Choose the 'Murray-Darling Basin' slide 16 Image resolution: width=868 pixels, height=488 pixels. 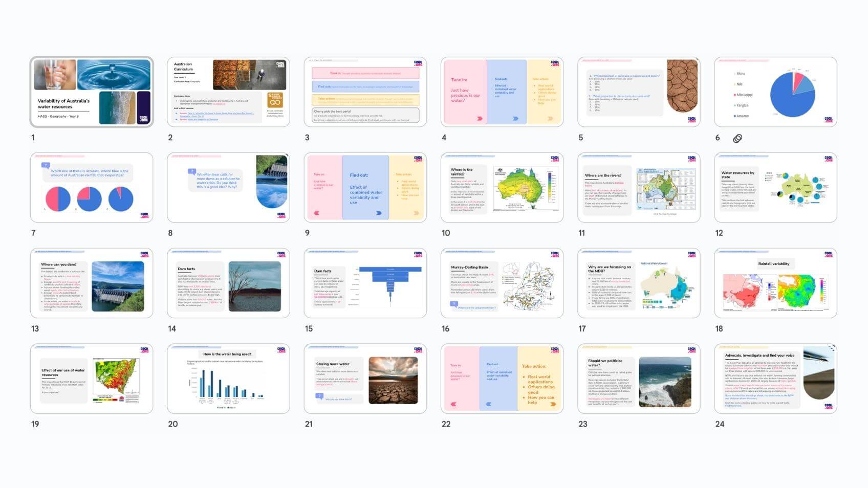(x=502, y=283)
